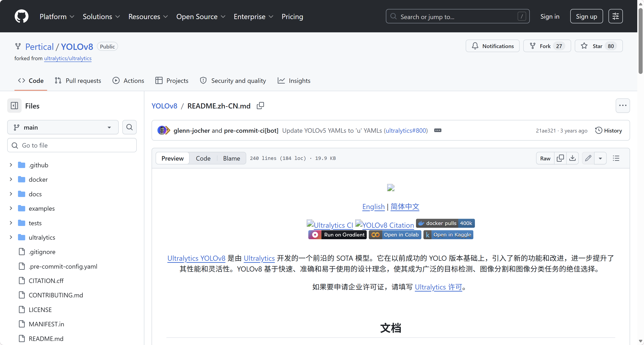Open the Open in Kaggle badge
This screenshot has height=345, width=644.
448,235
